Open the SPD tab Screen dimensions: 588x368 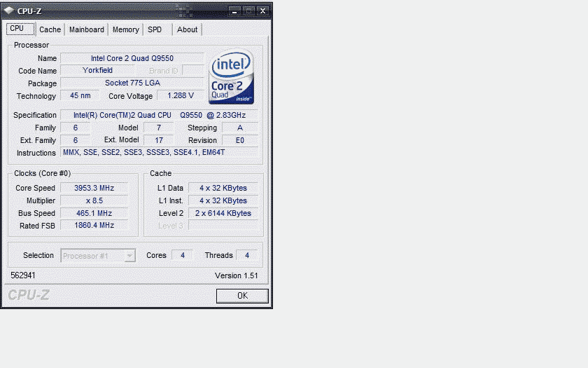(x=155, y=29)
